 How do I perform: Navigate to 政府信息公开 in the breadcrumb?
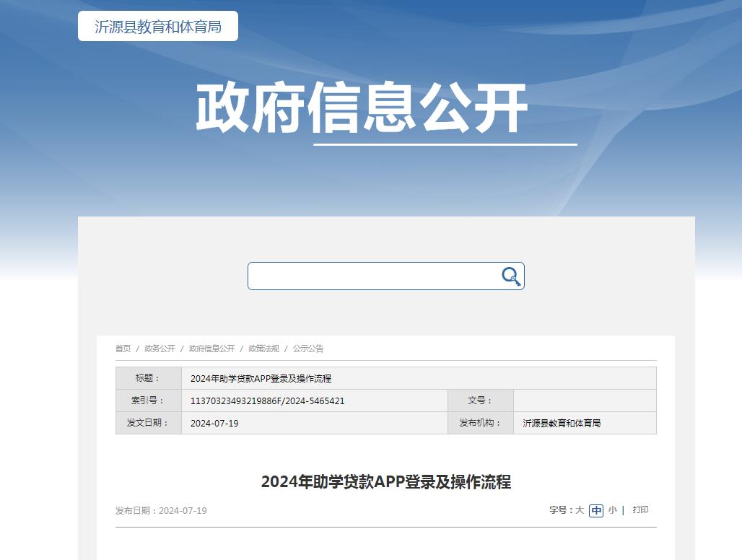pos(211,349)
